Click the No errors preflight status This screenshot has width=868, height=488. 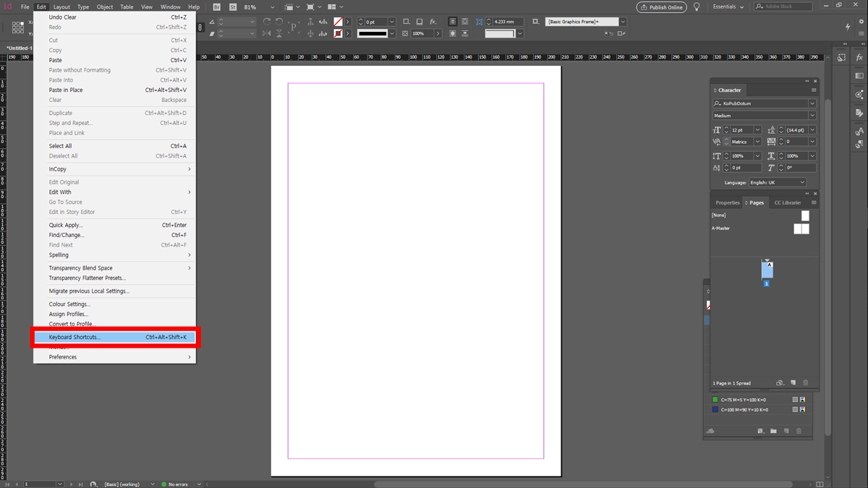[x=178, y=484]
